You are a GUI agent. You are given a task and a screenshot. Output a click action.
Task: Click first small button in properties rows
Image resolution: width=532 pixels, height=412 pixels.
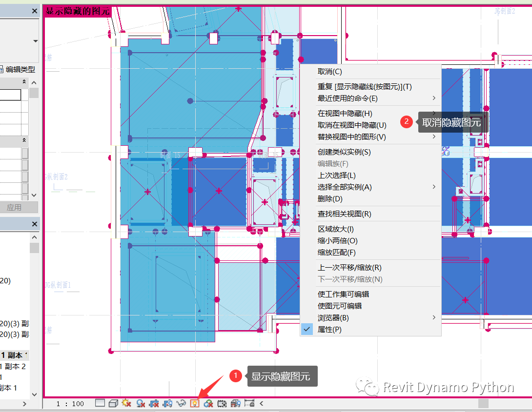[x=25, y=154]
